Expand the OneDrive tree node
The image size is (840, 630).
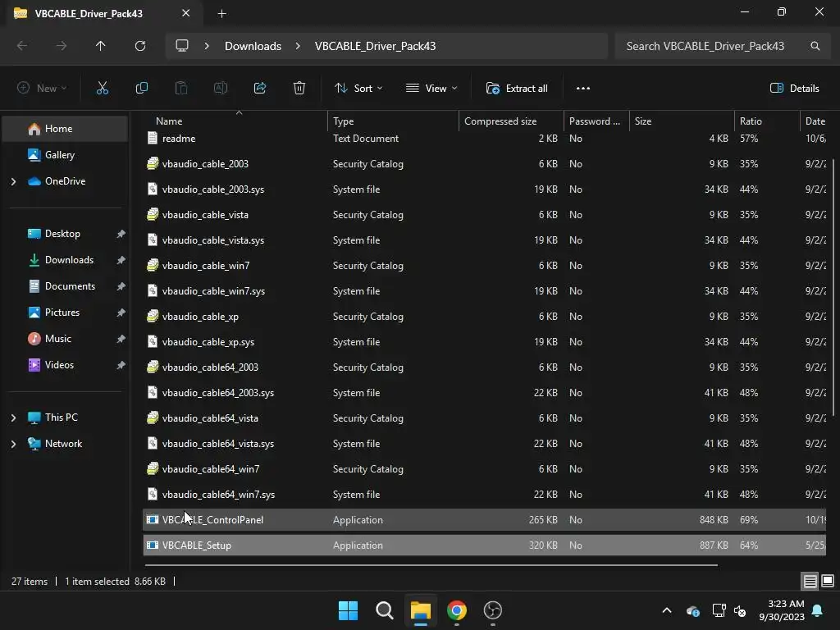(x=13, y=181)
